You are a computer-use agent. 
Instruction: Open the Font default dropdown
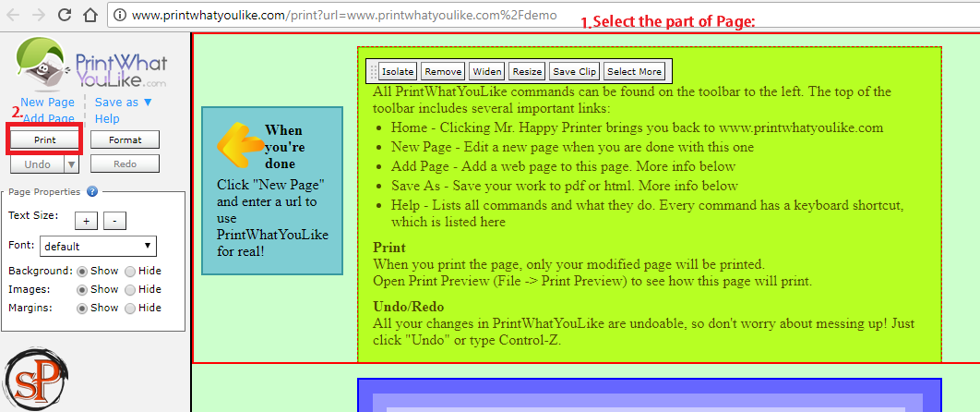pyautogui.click(x=98, y=247)
